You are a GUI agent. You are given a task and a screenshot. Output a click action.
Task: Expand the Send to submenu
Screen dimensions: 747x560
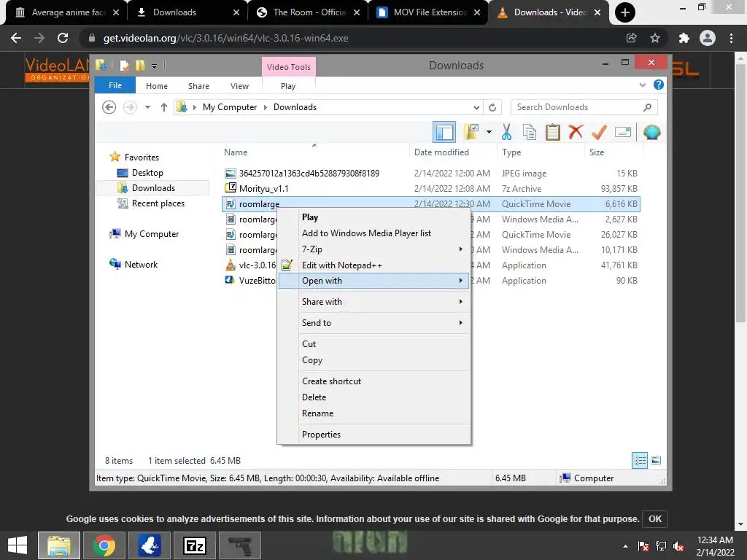[x=374, y=323]
